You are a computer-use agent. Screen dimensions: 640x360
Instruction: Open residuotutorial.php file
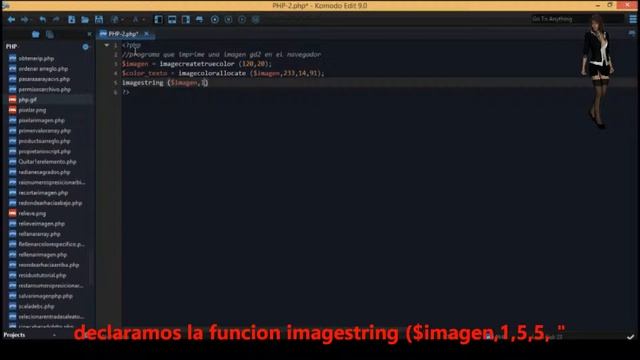point(42,275)
